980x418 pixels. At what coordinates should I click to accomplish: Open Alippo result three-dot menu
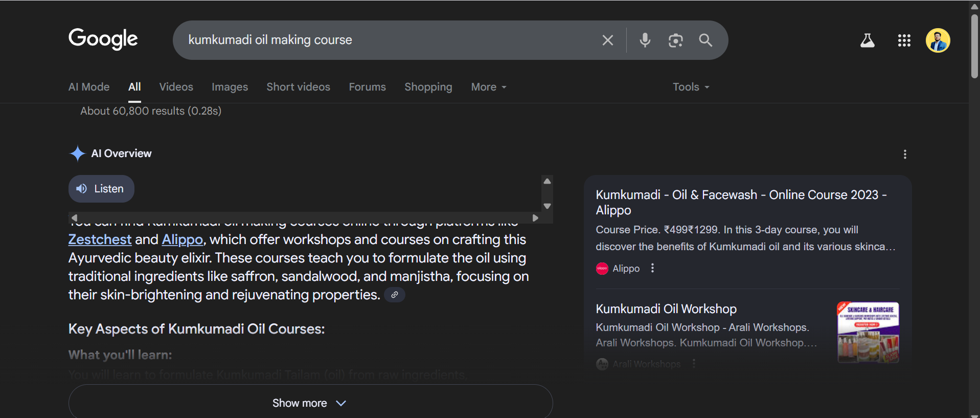click(x=652, y=268)
